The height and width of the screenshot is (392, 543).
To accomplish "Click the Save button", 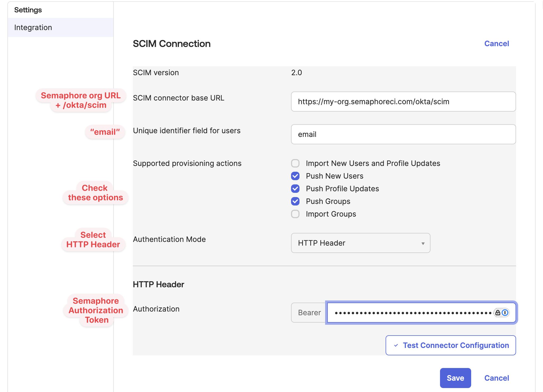I will [x=455, y=378].
